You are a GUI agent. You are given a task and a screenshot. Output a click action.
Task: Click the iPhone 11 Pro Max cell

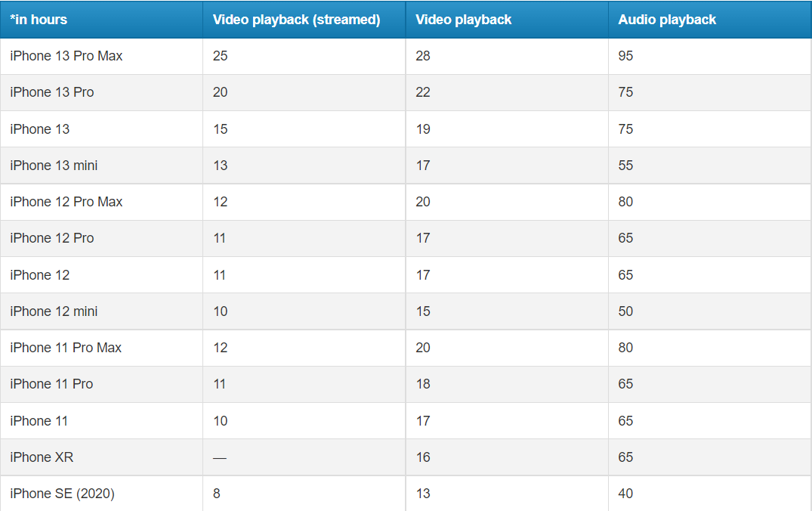[66, 348]
